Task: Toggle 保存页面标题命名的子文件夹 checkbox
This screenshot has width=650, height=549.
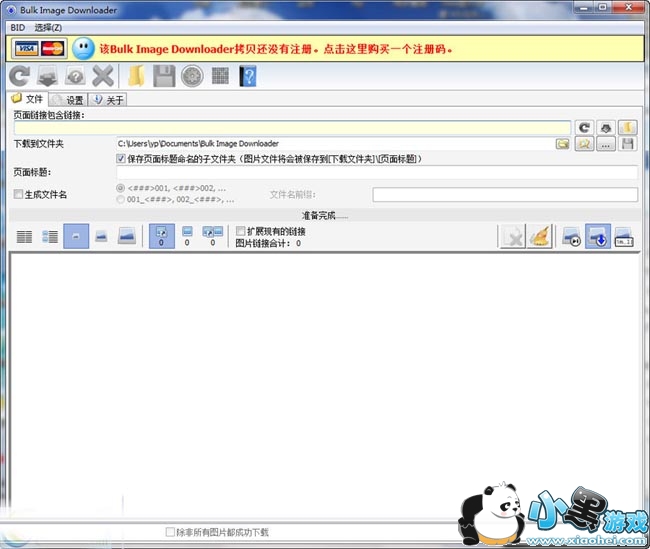Action: click(121, 158)
